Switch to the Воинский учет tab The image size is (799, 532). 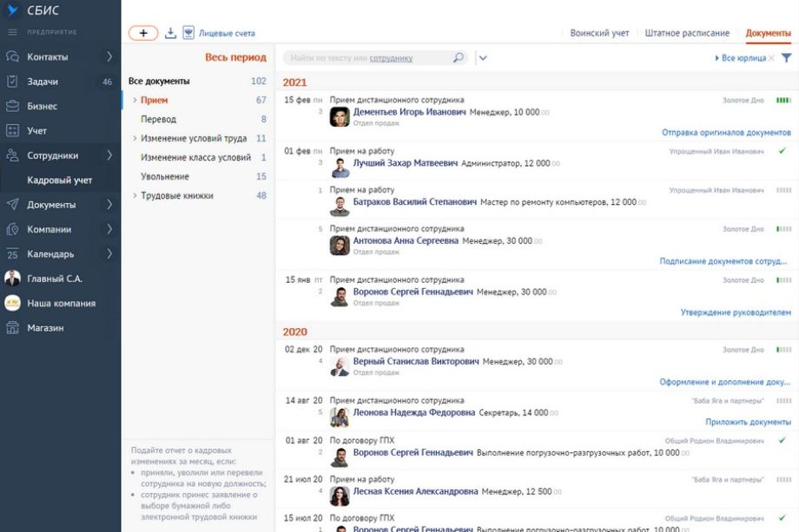599,33
